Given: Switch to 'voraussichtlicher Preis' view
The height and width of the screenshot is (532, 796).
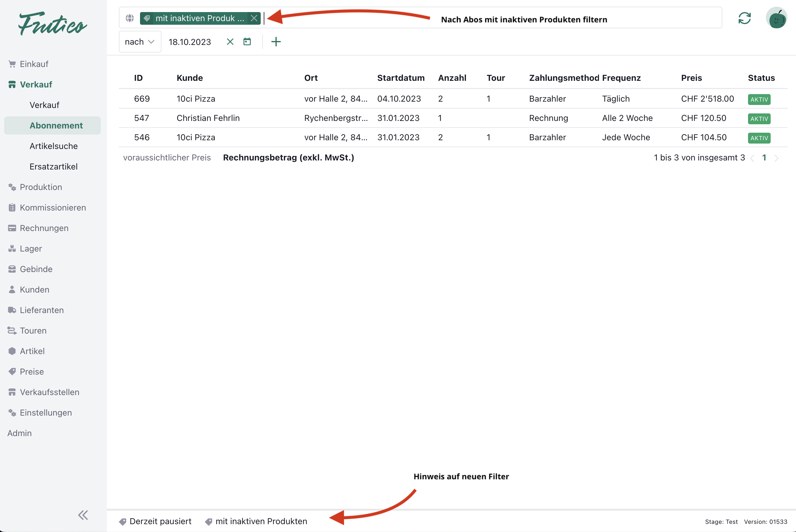Looking at the screenshot, I should tap(167, 158).
